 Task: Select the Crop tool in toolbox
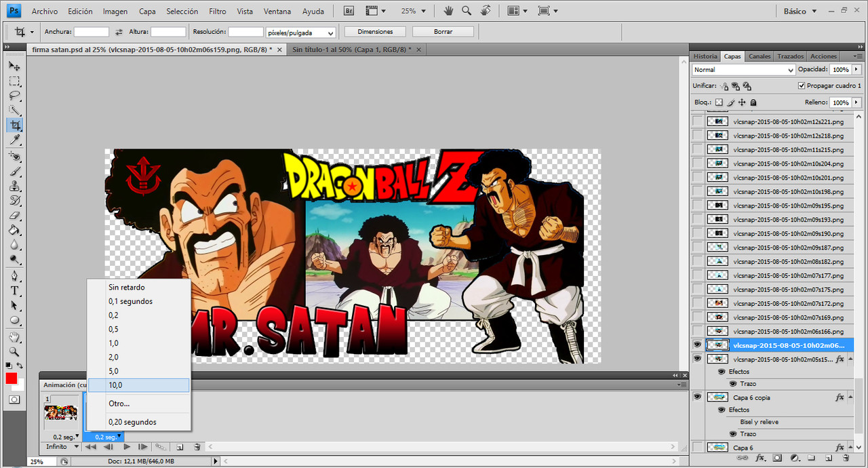tap(14, 125)
